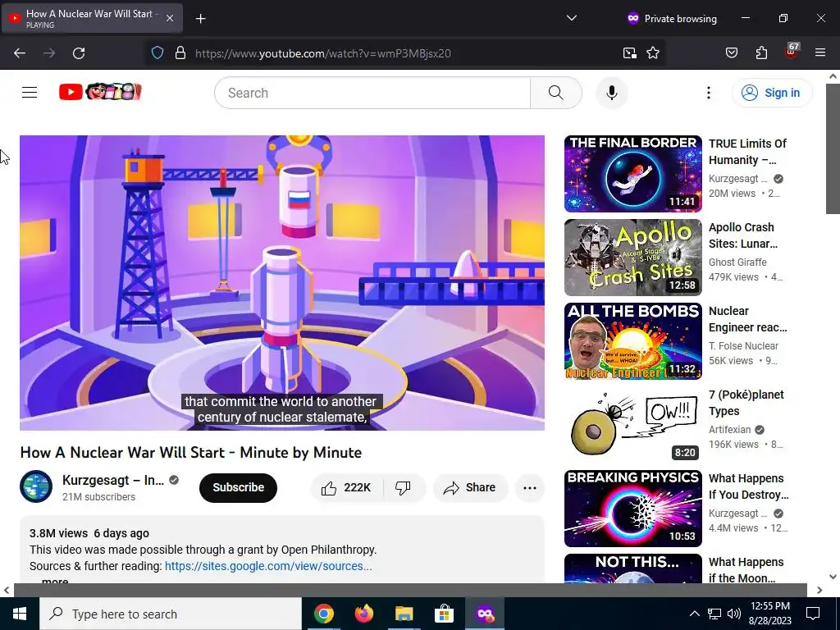Focus the YouTube search field
Image resolution: width=840 pixels, height=630 pixels.
372,93
